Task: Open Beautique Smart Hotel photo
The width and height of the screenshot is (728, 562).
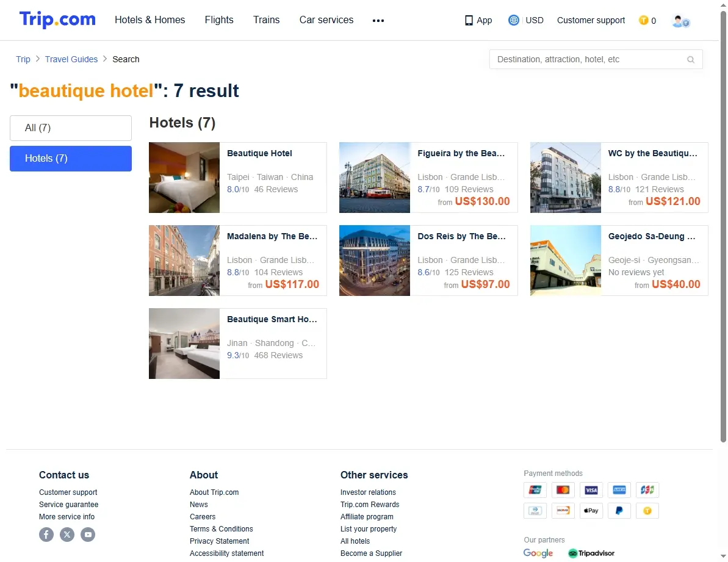Action: click(184, 344)
